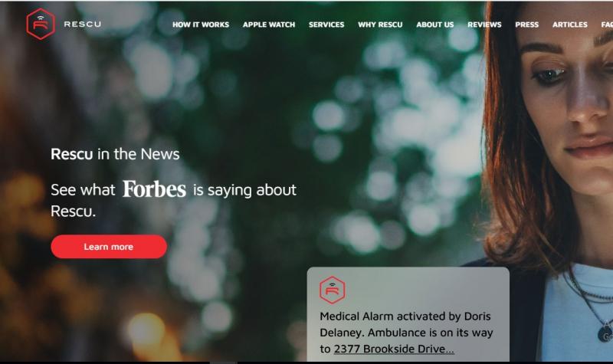
Task: Select the Why Rescu menu item
Action: (x=380, y=25)
